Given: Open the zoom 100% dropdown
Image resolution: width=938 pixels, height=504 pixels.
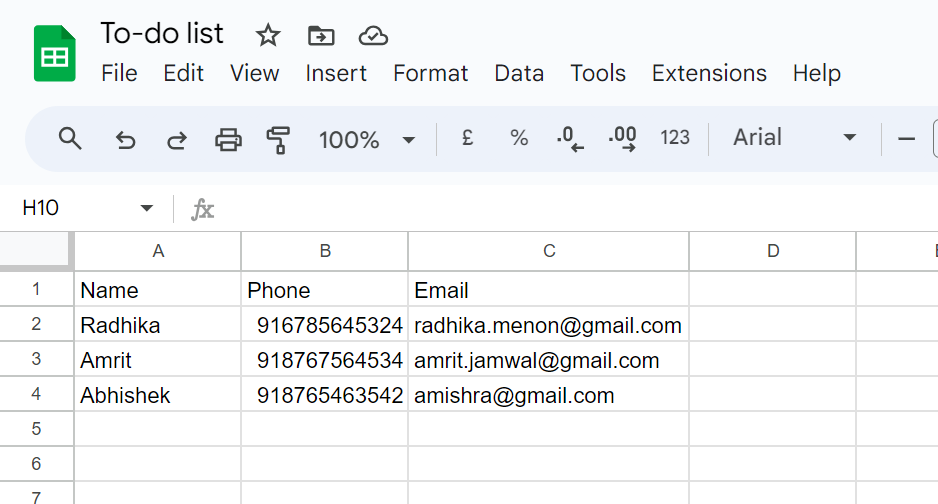Looking at the screenshot, I should [366, 140].
